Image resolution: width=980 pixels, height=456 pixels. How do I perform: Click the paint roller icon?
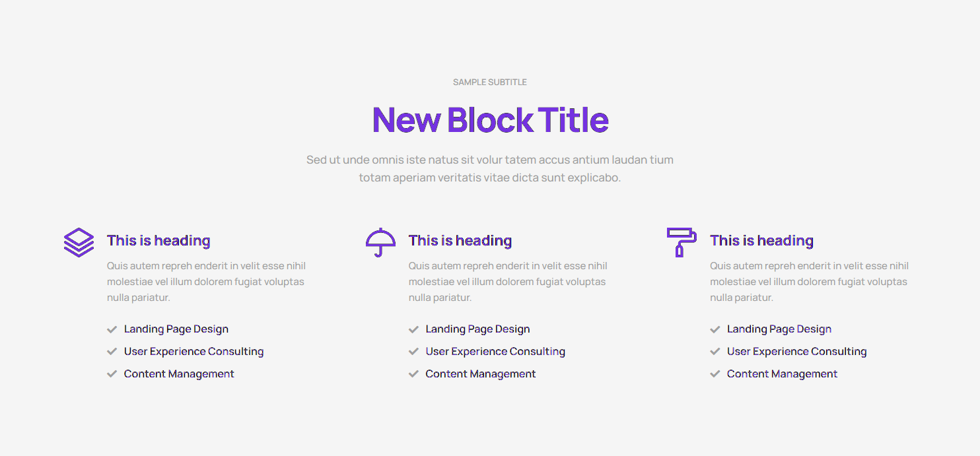tap(682, 242)
